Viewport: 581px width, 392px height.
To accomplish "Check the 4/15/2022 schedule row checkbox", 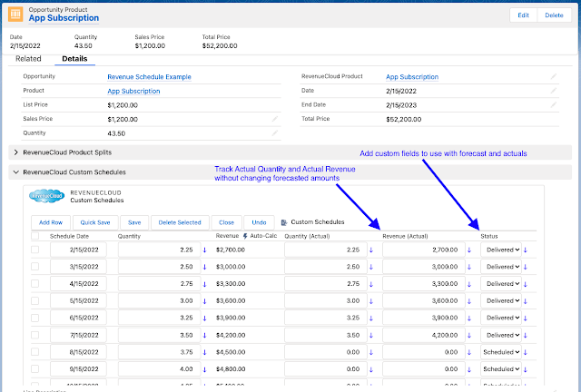I will [x=34, y=283].
